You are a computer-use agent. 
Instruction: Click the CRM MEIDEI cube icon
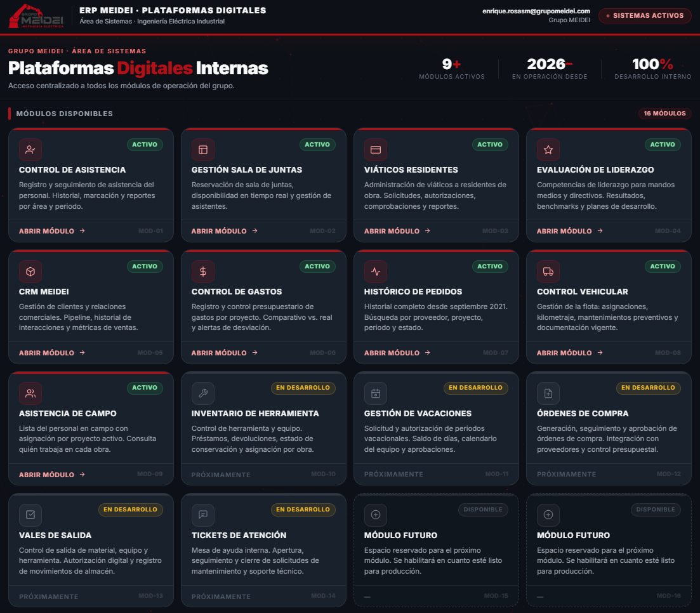tap(30, 272)
